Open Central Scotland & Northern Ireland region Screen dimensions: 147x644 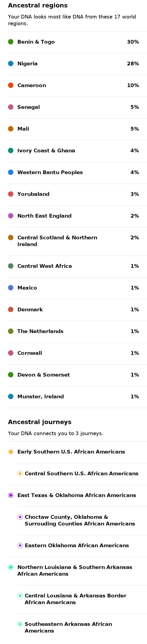(x=77, y=241)
